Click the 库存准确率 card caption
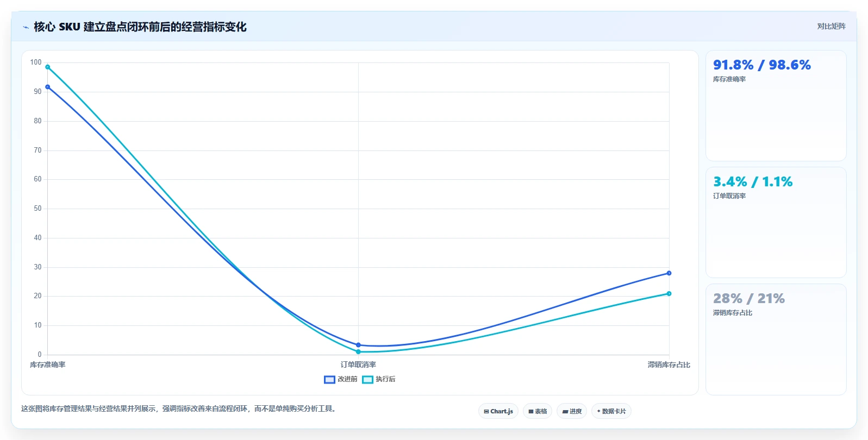 (x=729, y=79)
